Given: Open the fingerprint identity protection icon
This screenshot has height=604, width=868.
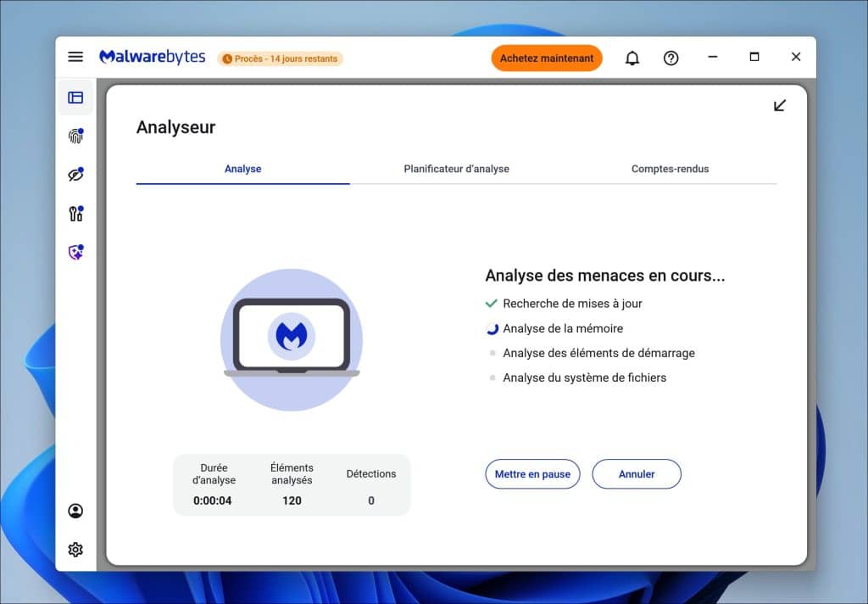Looking at the screenshot, I should pos(75,136).
